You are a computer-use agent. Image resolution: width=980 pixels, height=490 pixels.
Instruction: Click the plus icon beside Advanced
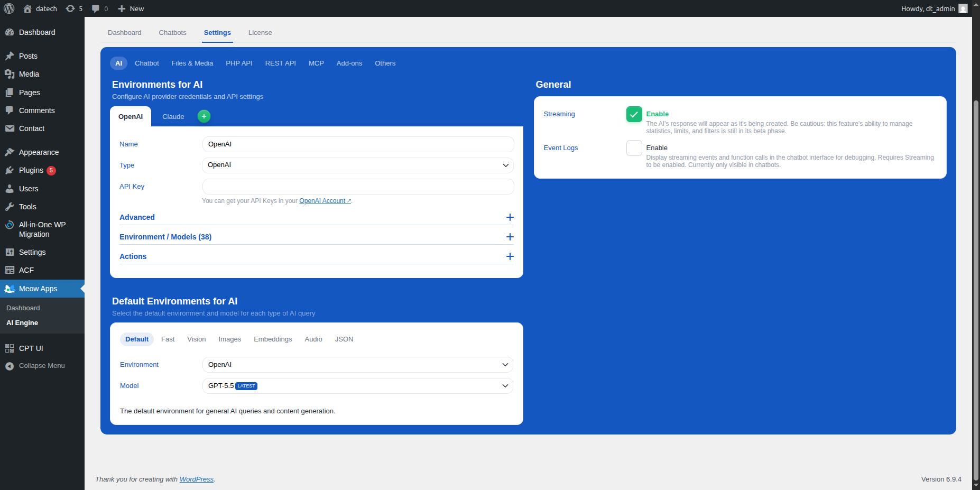510,217
